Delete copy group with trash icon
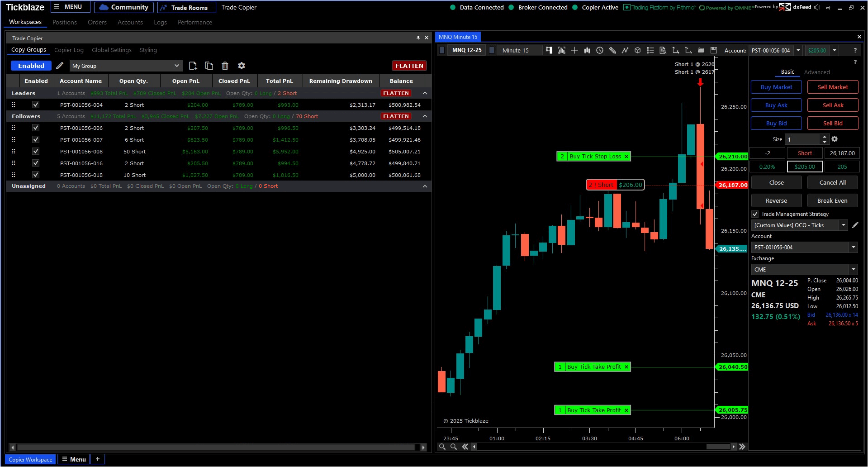868x467 pixels. click(x=225, y=66)
